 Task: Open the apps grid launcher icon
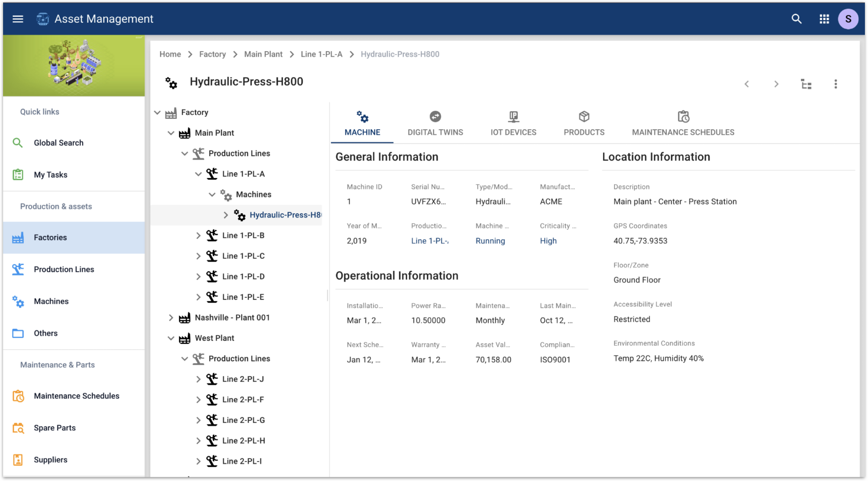pyautogui.click(x=824, y=19)
